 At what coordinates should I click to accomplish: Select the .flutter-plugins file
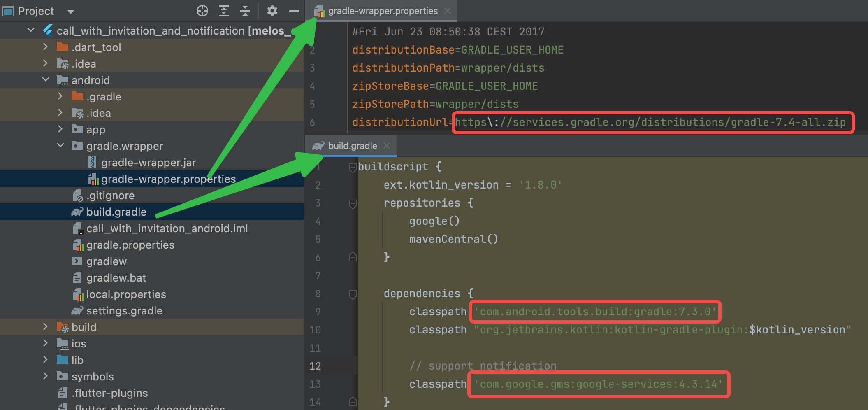pos(109,393)
